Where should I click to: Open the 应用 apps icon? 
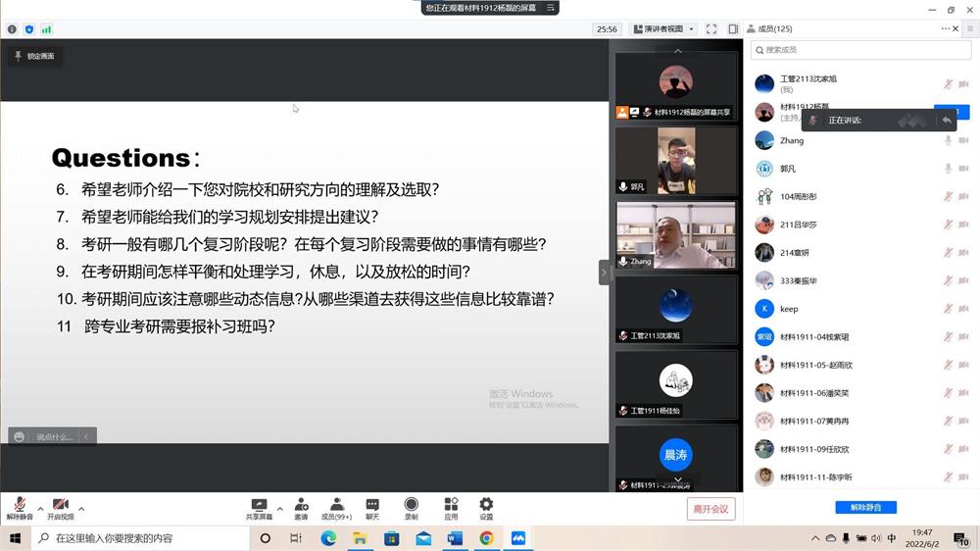pyautogui.click(x=451, y=507)
